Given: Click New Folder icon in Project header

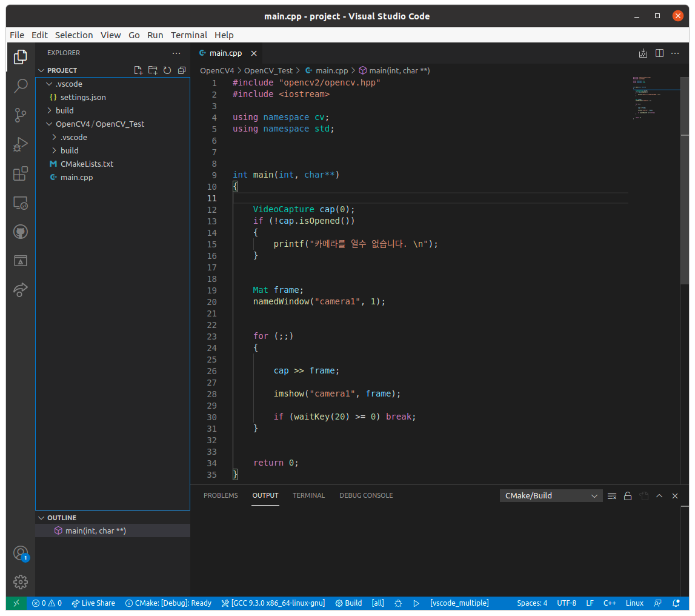Looking at the screenshot, I should 153,70.
